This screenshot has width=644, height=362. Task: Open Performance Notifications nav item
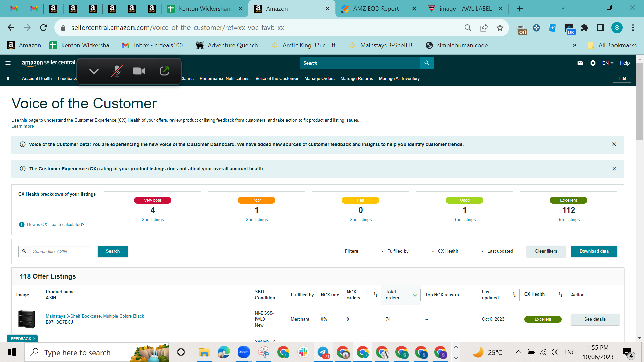[224, 79]
